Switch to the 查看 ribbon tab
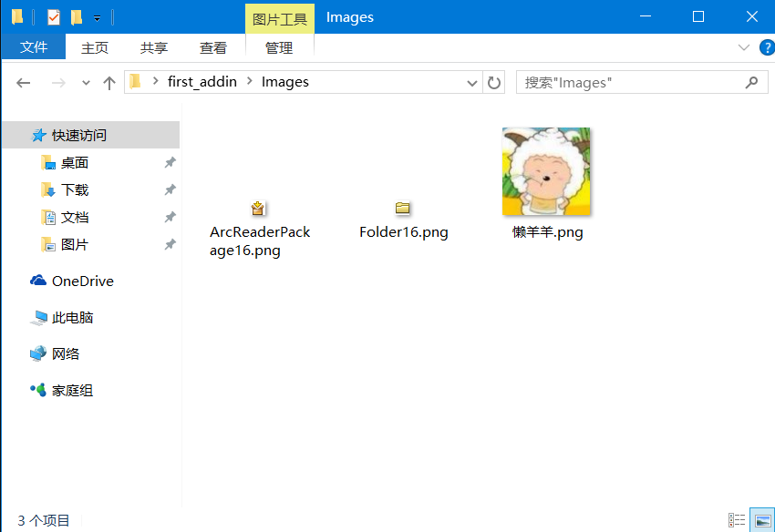775x532 pixels. pos(213,48)
